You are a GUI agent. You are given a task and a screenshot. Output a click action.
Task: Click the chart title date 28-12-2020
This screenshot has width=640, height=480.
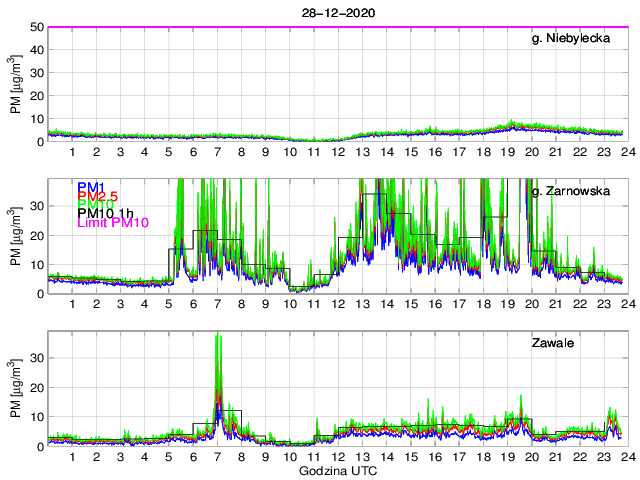(x=337, y=11)
